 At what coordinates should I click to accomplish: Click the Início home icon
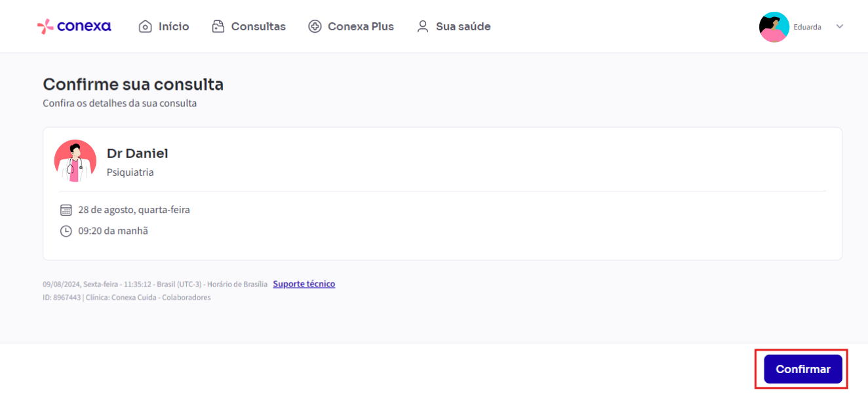[146, 27]
